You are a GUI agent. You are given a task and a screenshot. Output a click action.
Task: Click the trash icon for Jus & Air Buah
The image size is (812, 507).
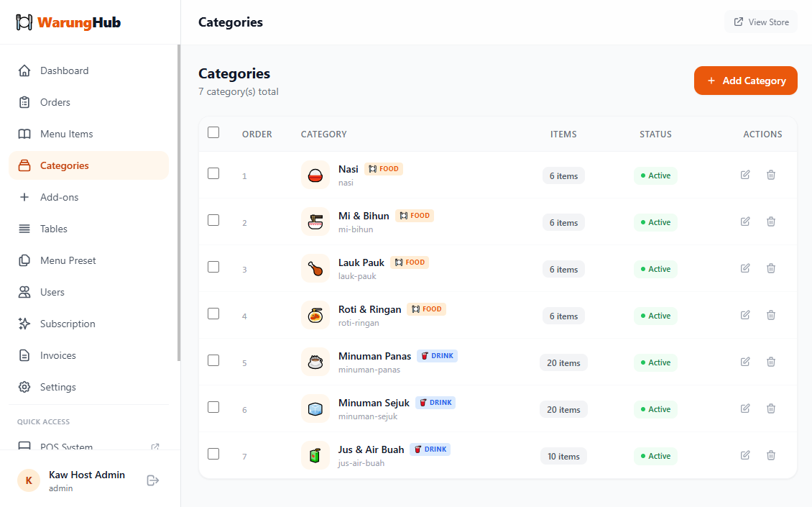pos(771,455)
